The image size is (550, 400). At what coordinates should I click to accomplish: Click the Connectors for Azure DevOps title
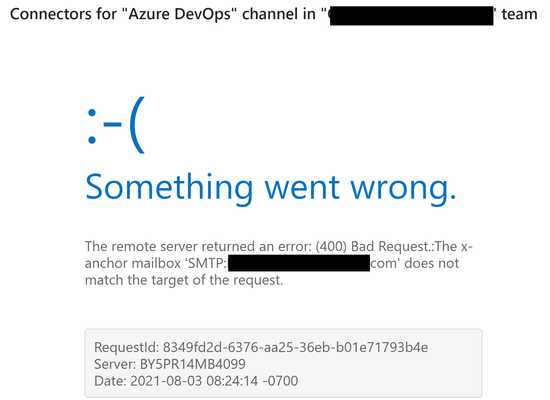click(274, 14)
